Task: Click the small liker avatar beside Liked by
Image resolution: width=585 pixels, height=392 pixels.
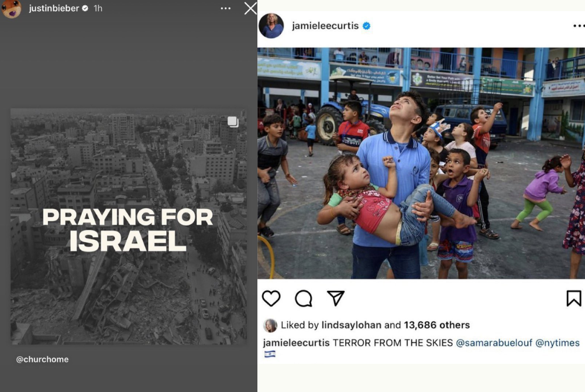Action: (x=270, y=325)
